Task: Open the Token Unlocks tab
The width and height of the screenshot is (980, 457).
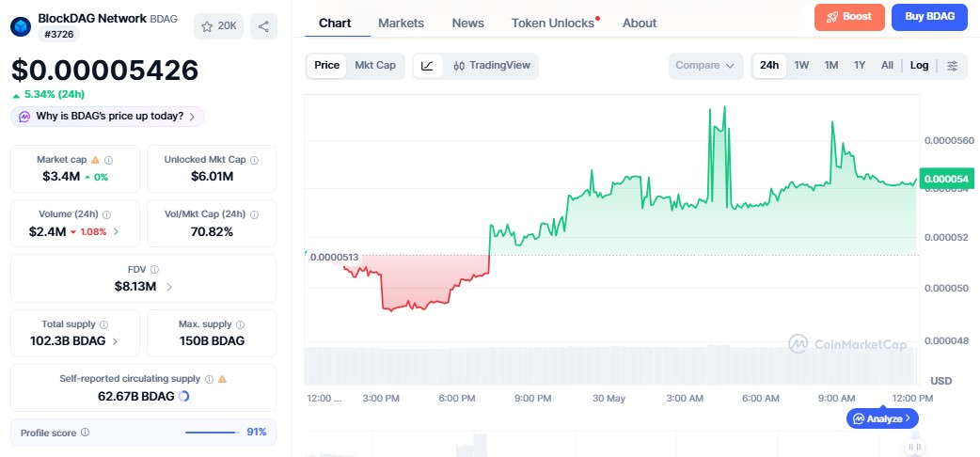Action: point(553,24)
